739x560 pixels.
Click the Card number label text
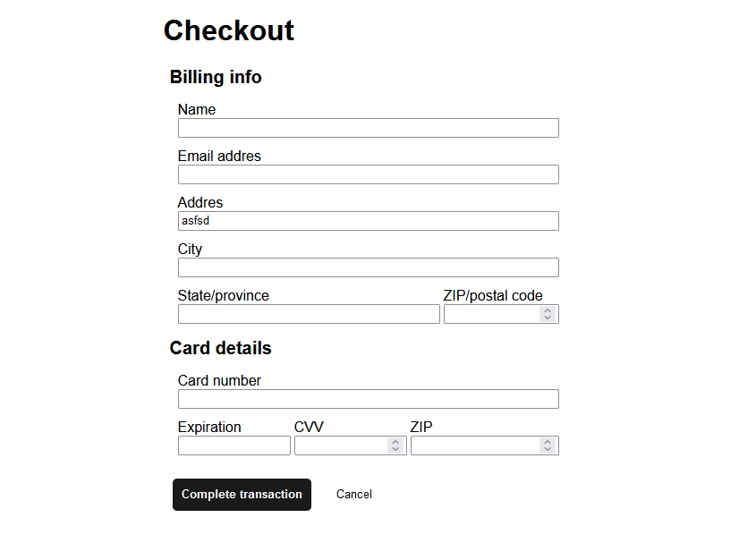pyautogui.click(x=219, y=380)
